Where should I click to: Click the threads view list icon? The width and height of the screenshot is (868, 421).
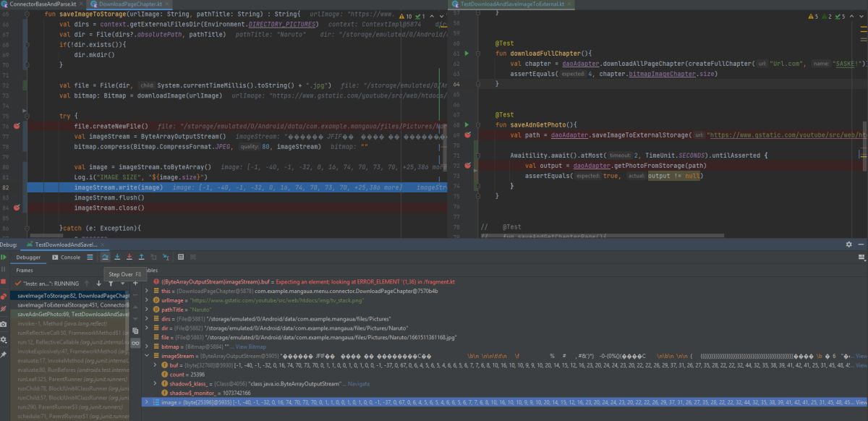(x=90, y=257)
